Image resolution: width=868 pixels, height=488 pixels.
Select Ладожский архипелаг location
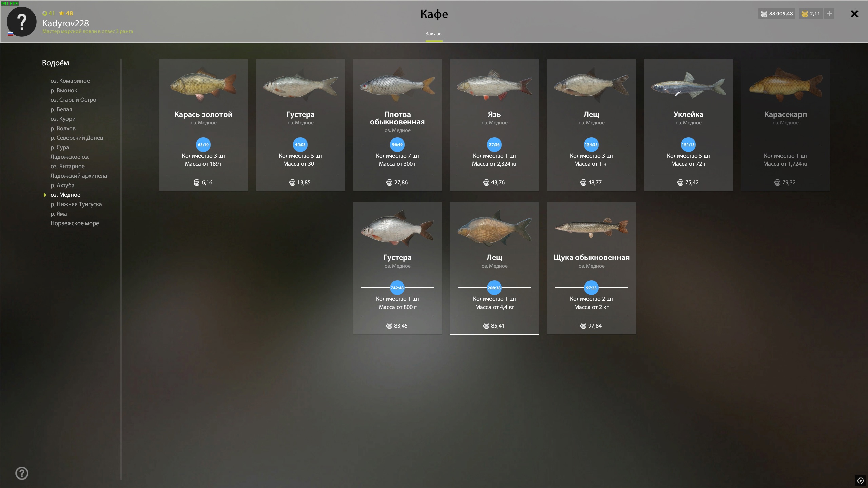coord(80,176)
